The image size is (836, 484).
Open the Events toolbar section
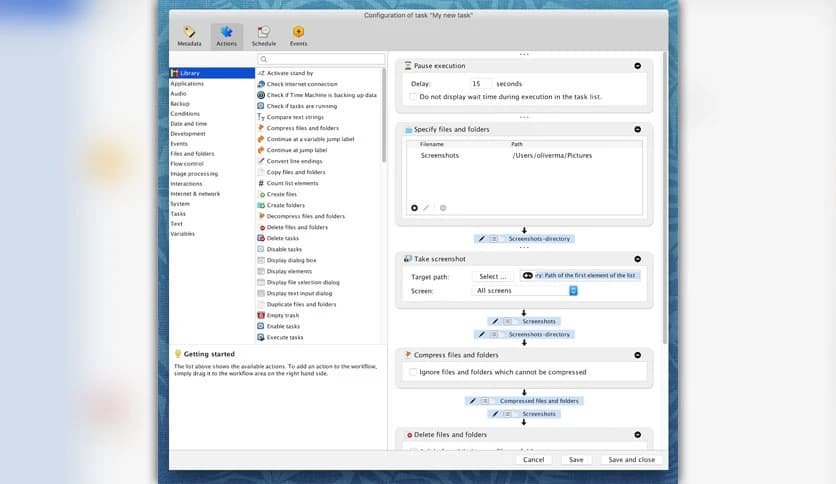pyautogui.click(x=298, y=36)
